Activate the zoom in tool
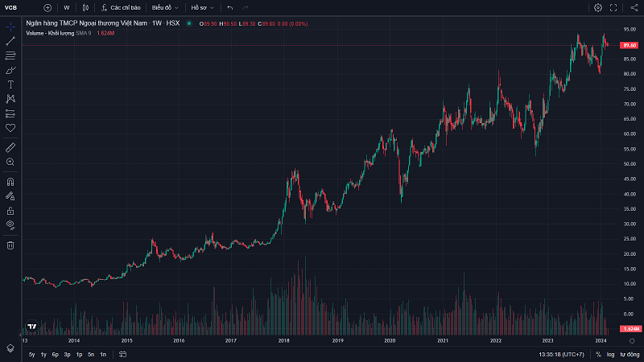Image resolution: width=644 pixels, height=362 pixels. point(10,162)
